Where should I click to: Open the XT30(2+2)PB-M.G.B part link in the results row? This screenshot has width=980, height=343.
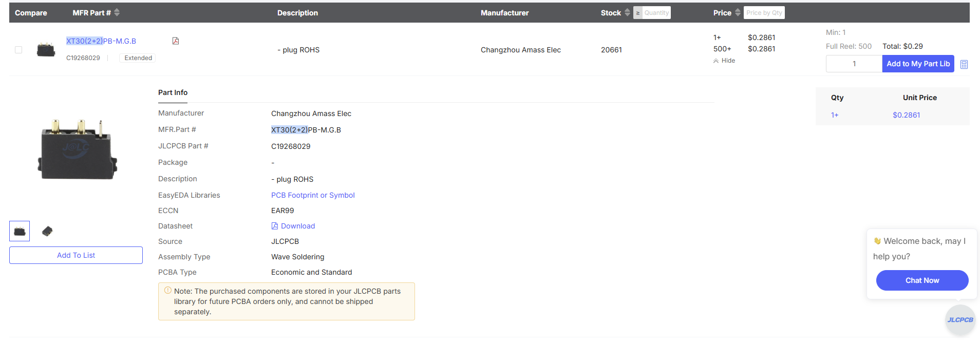click(101, 41)
